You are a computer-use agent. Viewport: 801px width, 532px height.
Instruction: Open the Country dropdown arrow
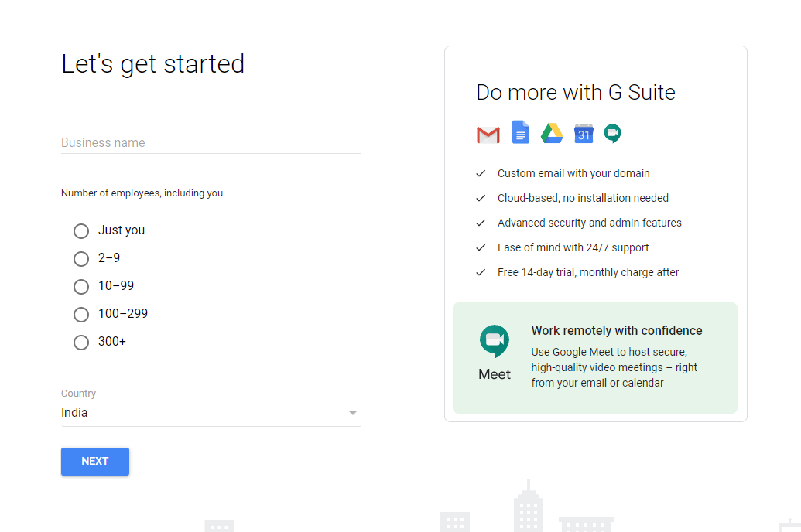(353, 412)
